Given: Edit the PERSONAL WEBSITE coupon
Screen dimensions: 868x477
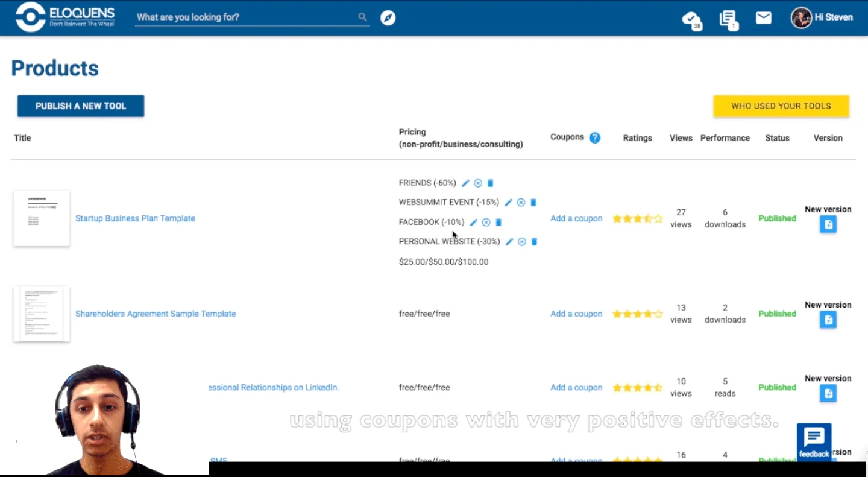Looking at the screenshot, I should [x=509, y=242].
